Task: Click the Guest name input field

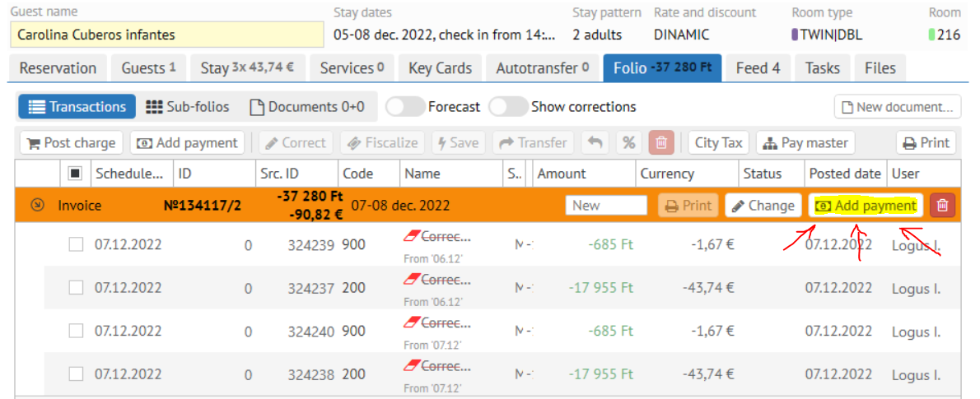Action: (167, 35)
